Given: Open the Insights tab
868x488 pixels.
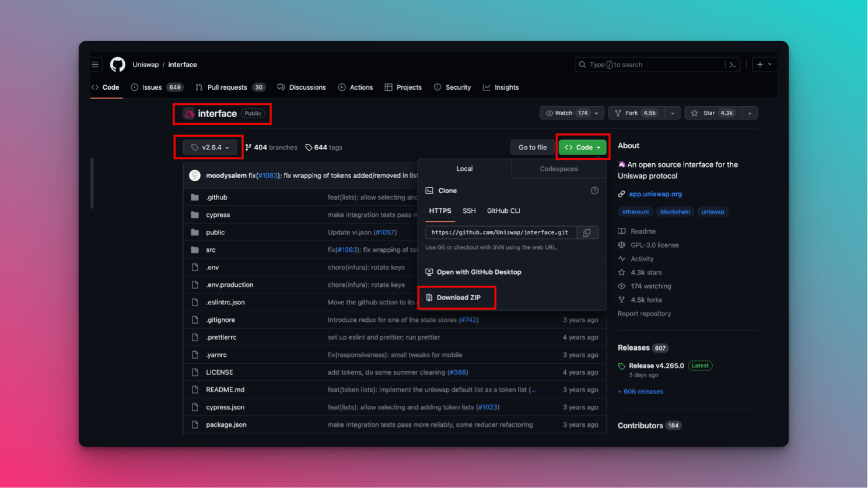Looking at the screenshot, I should [501, 87].
